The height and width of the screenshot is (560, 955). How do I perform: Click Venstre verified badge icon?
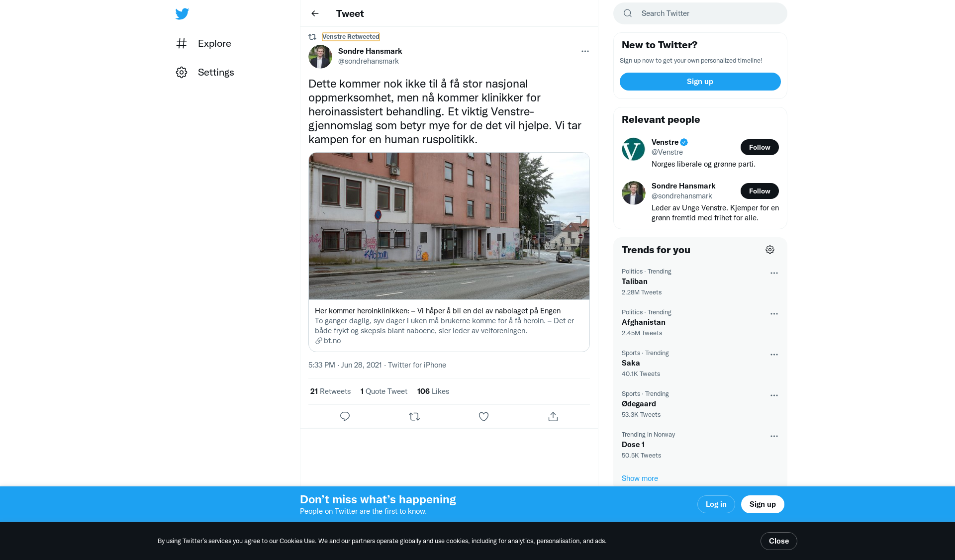point(684,142)
